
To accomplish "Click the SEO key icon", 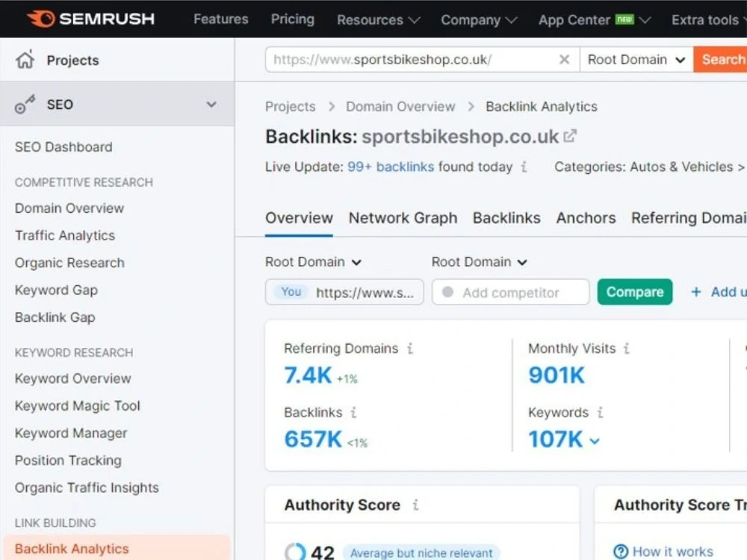I will point(25,105).
